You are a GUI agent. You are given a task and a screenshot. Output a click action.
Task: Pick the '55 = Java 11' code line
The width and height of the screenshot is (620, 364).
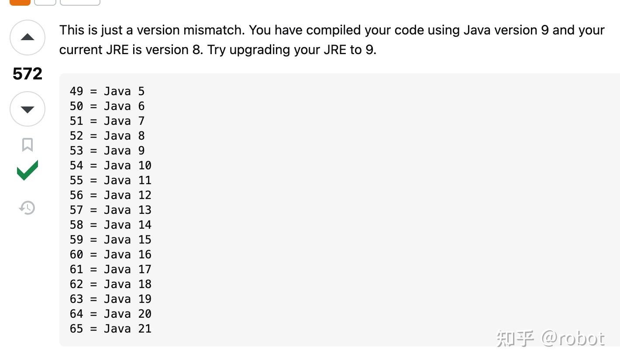coord(110,180)
